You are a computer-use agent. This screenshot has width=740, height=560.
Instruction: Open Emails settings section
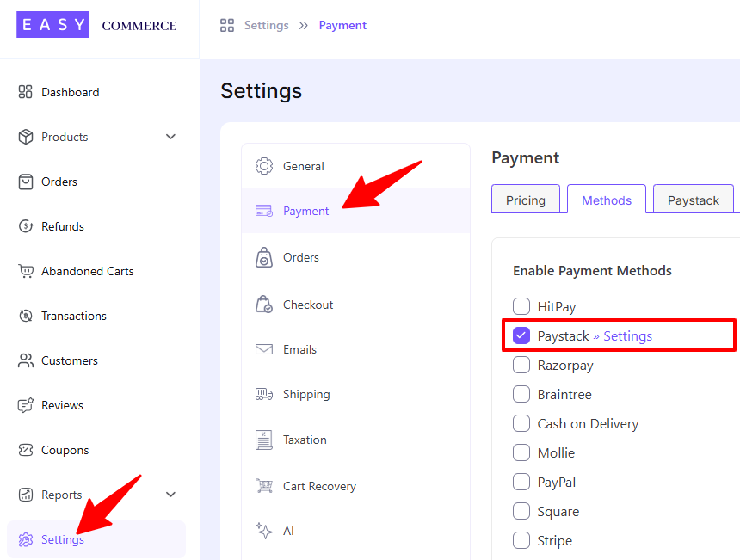point(356,349)
